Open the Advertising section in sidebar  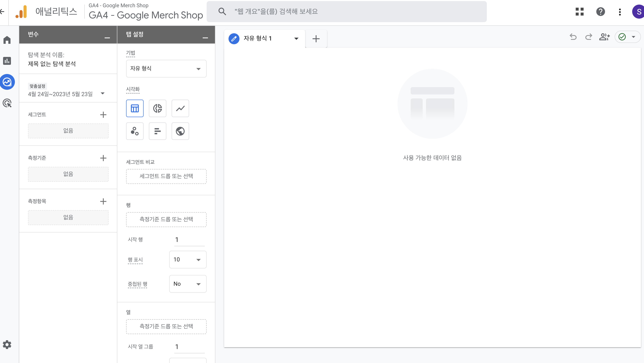(x=7, y=103)
